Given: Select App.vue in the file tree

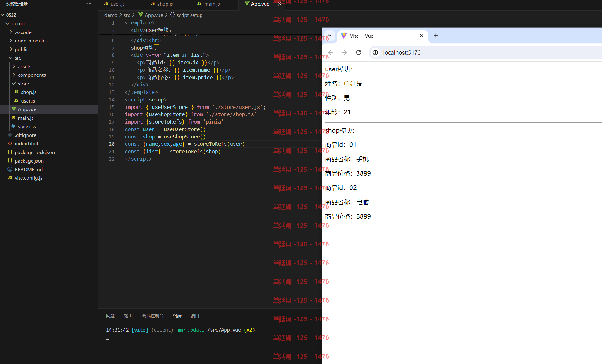Looking at the screenshot, I should click(x=27, y=109).
